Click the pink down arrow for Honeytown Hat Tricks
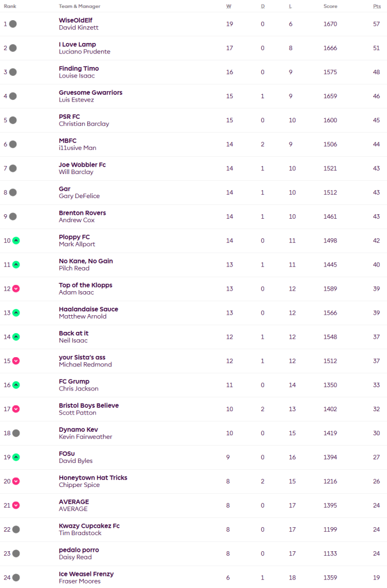Image resolution: width=387 pixels, height=588 pixels. (x=16, y=481)
